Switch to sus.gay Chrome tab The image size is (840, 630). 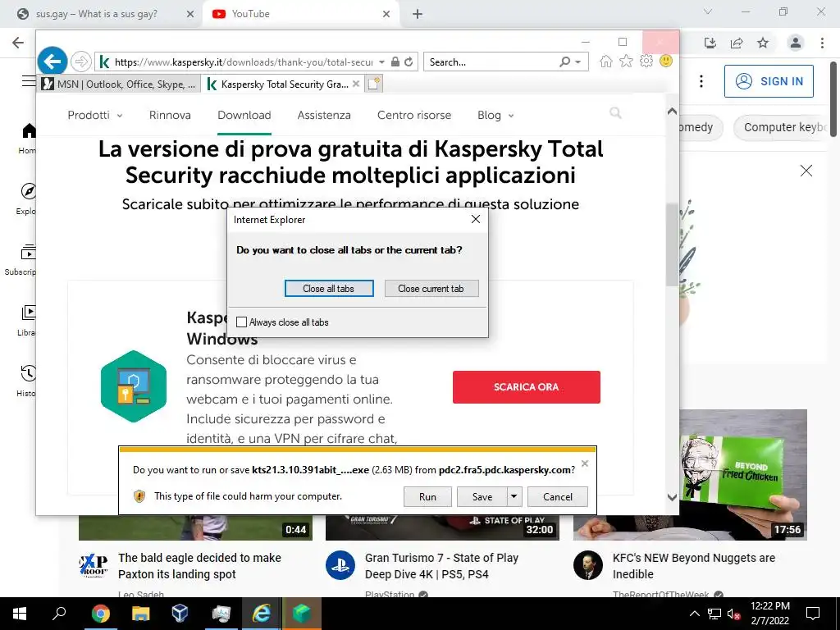pos(102,14)
